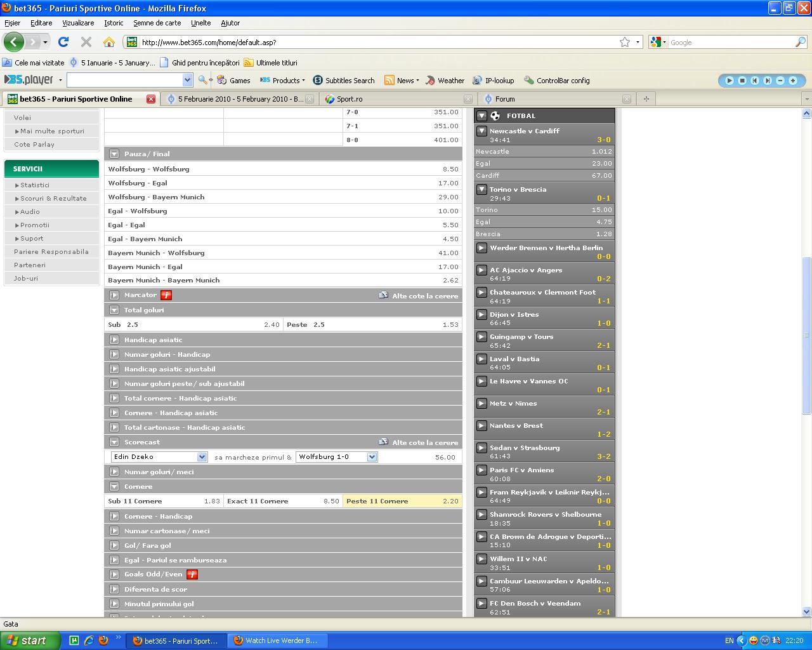
Task: Select Peste 11 Cornere odds 2.20
Action: click(x=402, y=501)
